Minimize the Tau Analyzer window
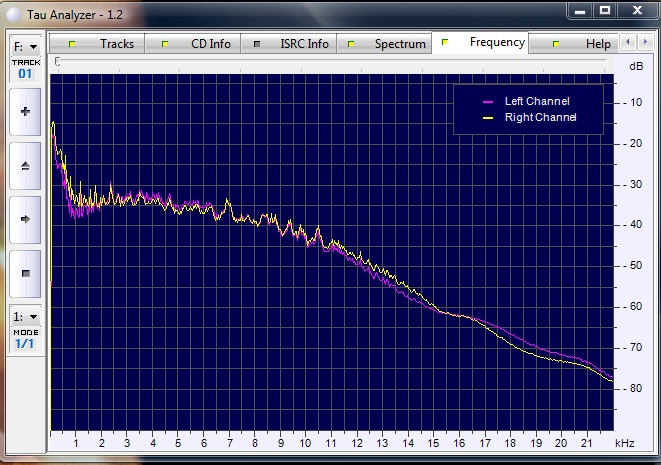Viewport: 661px width, 465px height. (x=580, y=10)
